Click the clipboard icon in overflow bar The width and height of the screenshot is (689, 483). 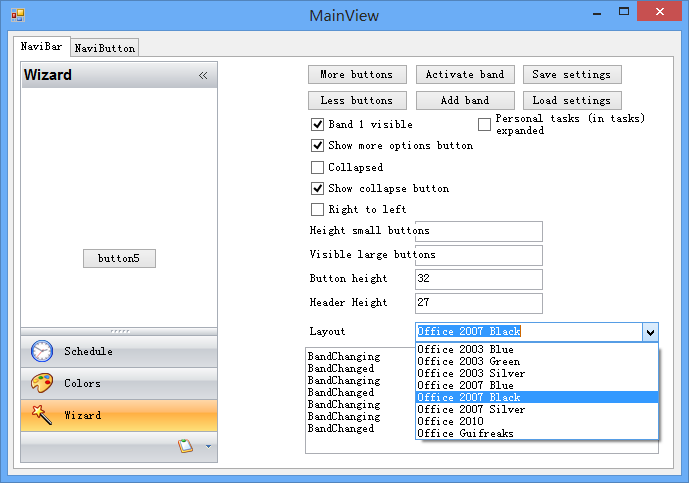[185, 446]
